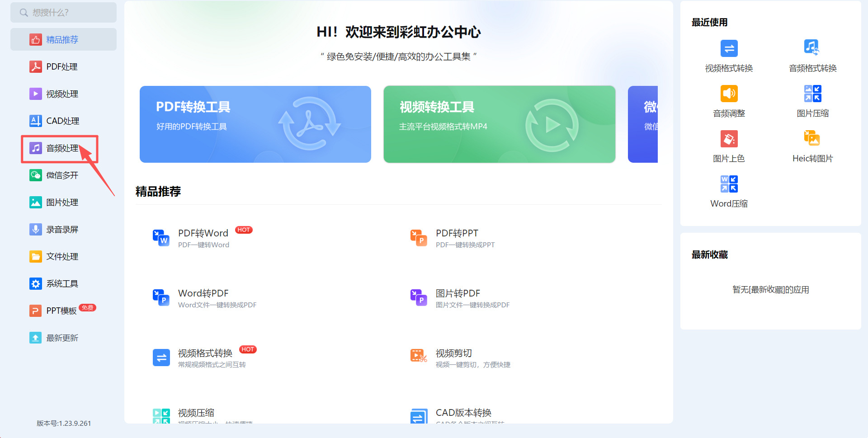Click the PDF转换工具 banner
Screen dimensions: 868x438
point(255,124)
